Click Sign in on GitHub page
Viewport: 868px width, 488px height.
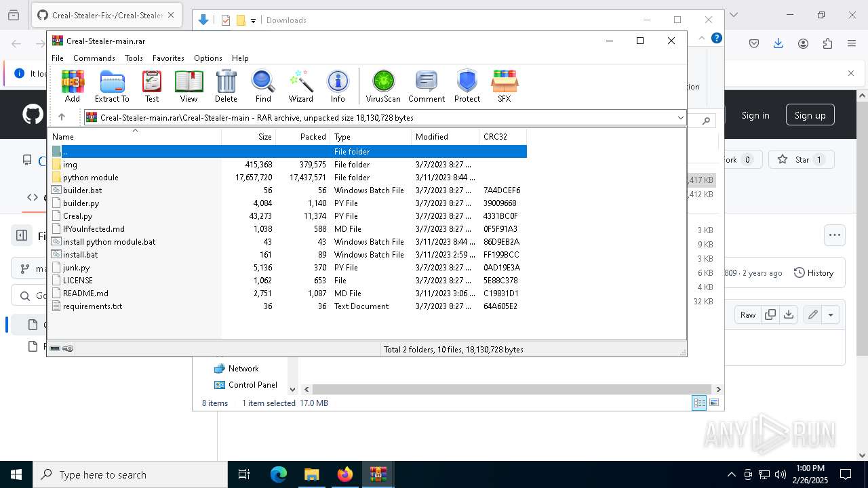755,115
